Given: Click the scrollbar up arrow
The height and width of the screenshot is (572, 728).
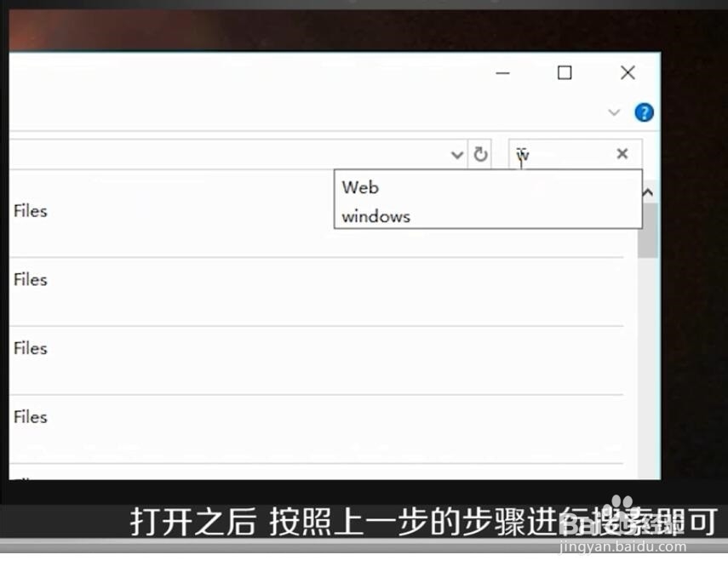Looking at the screenshot, I should tap(648, 192).
